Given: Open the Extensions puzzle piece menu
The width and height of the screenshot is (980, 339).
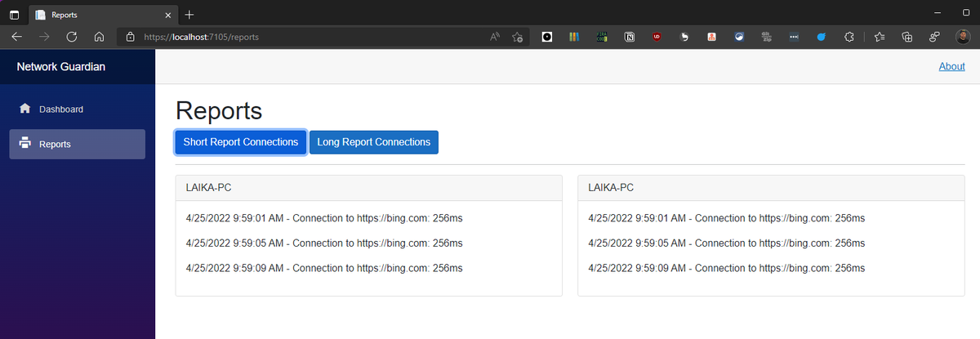Looking at the screenshot, I should [x=849, y=37].
